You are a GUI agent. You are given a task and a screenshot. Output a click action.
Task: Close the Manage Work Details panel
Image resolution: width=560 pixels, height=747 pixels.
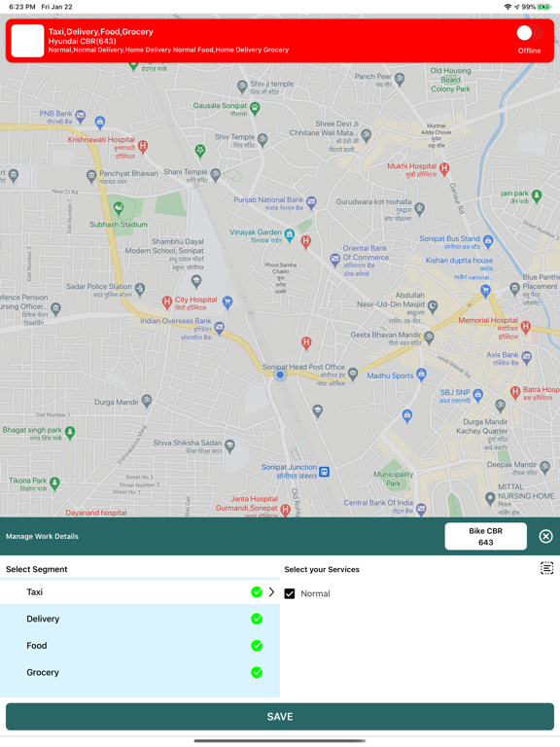[545, 537]
